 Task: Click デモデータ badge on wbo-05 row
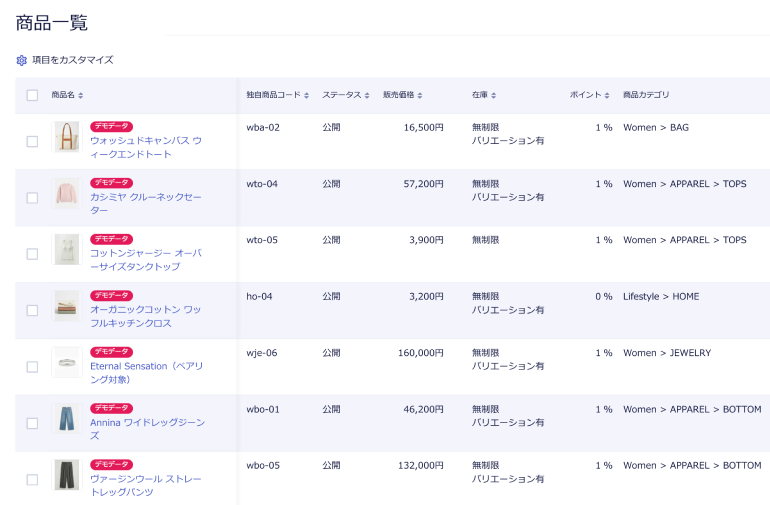(x=111, y=464)
